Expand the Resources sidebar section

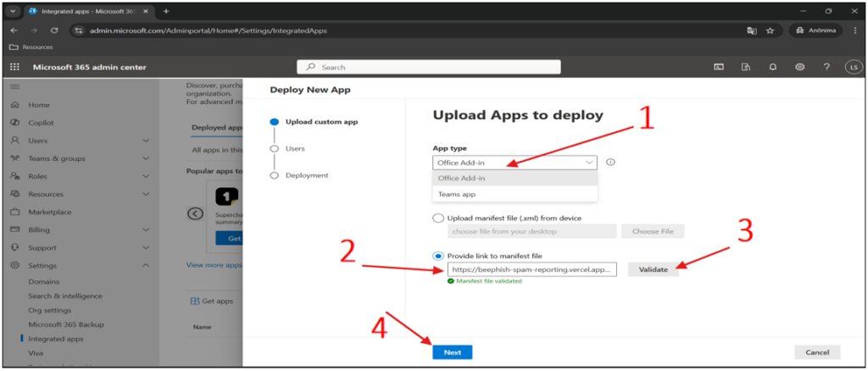pos(146,194)
